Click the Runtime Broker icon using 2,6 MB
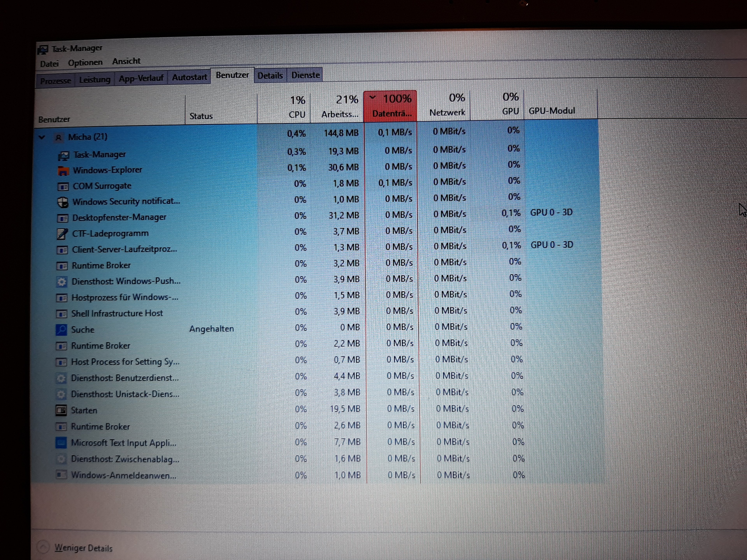The width and height of the screenshot is (747, 560). coord(61,427)
